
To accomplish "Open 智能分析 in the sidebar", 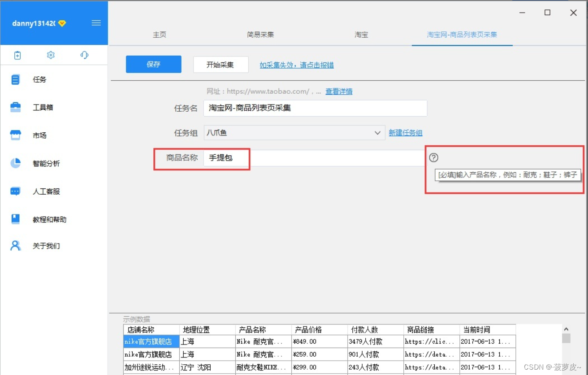I will 46,164.
